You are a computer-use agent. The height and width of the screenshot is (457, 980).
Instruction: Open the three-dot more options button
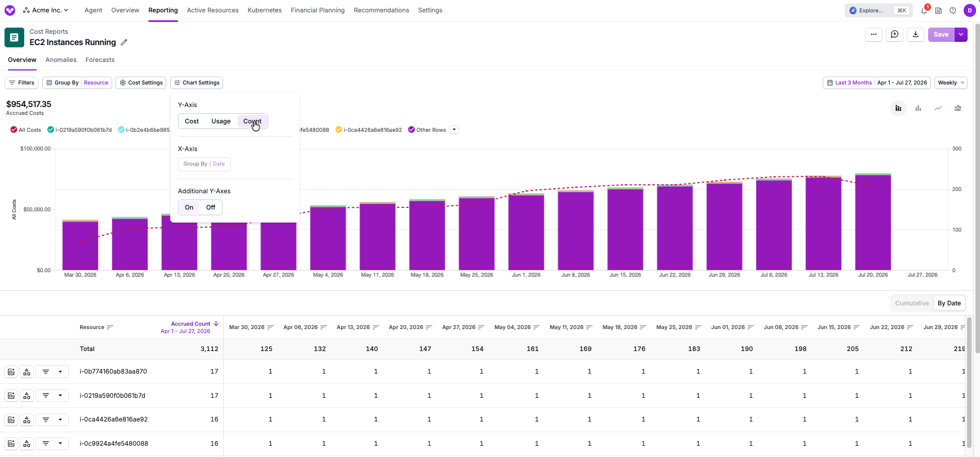pyautogui.click(x=873, y=34)
